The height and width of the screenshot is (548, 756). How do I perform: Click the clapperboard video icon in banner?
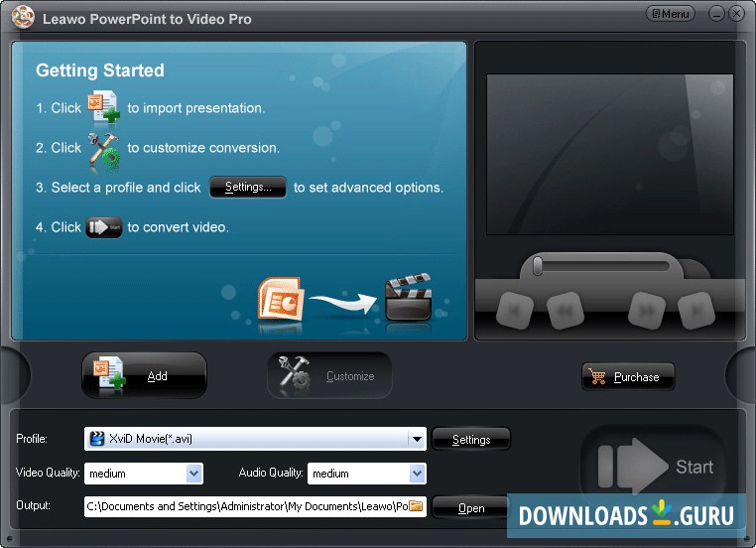(409, 297)
